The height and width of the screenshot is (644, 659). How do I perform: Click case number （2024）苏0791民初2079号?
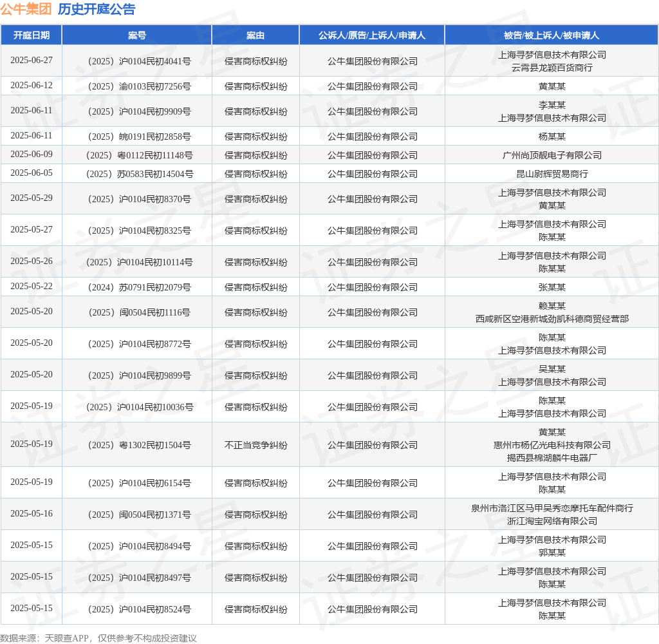140,288
